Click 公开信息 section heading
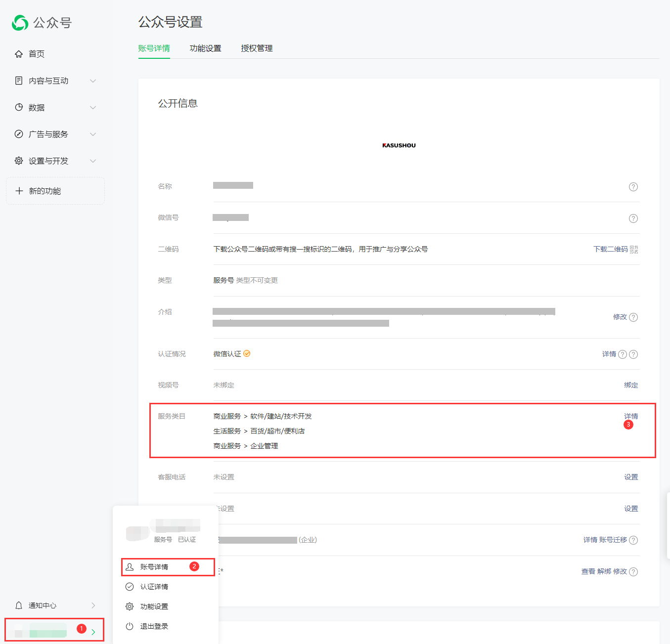Image resolution: width=670 pixels, height=644 pixels. coord(178,103)
